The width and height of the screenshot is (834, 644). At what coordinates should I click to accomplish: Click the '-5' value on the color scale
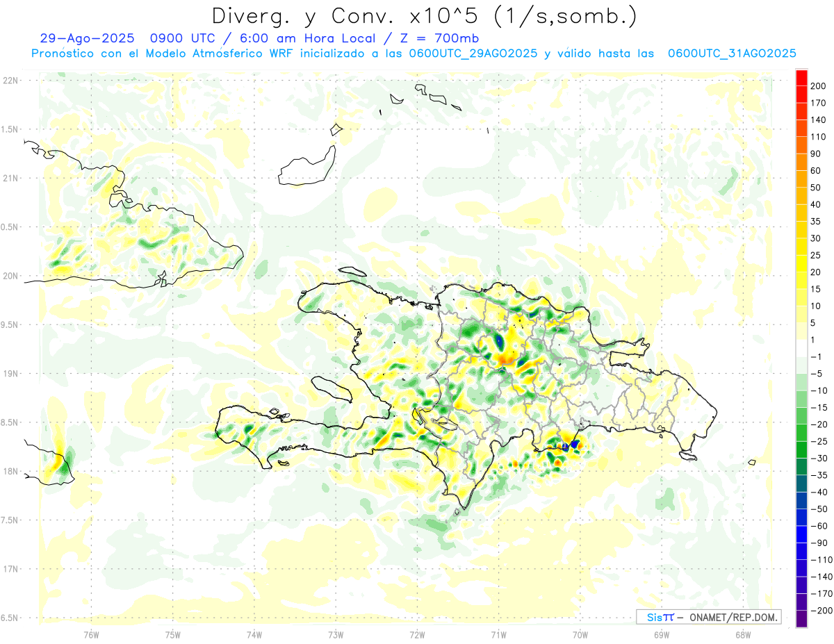click(817, 374)
